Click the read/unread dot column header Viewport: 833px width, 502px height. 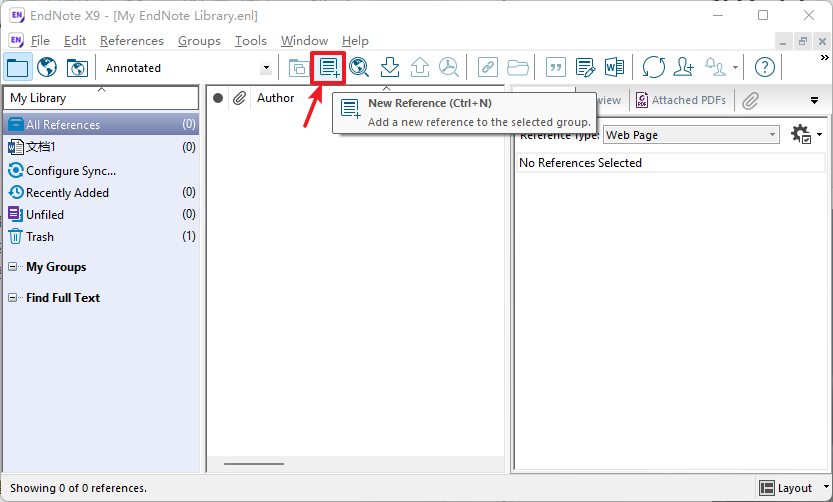tap(218, 98)
